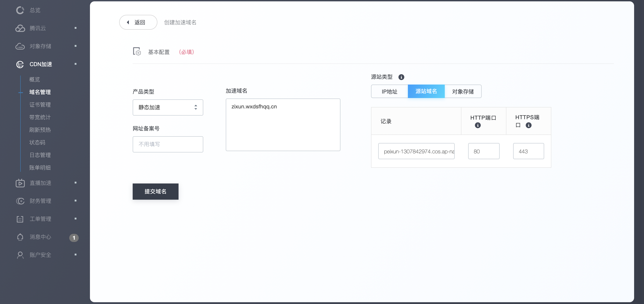The height and width of the screenshot is (304, 644).
Task: Click the HTTPS port field showing 443
Action: pyautogui.click(x=528, y=151)
